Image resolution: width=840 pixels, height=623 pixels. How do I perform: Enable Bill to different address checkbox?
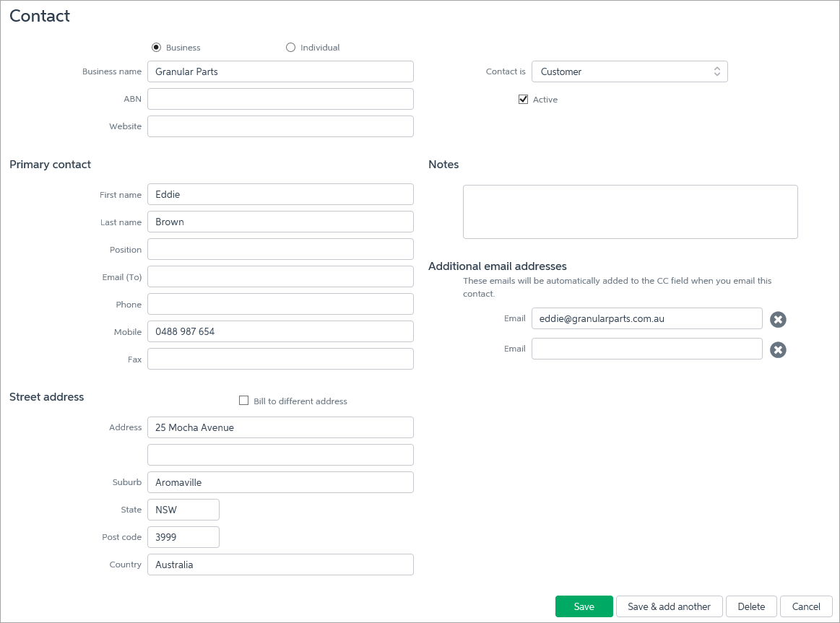coord(243,401)
